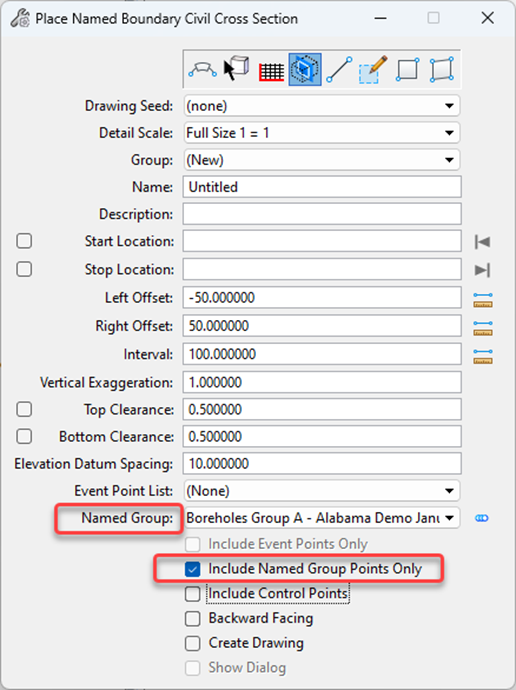The image size is (516, 690).
Task: Select the Civil Cross Section cube icon
Action: tap(305, 70)
